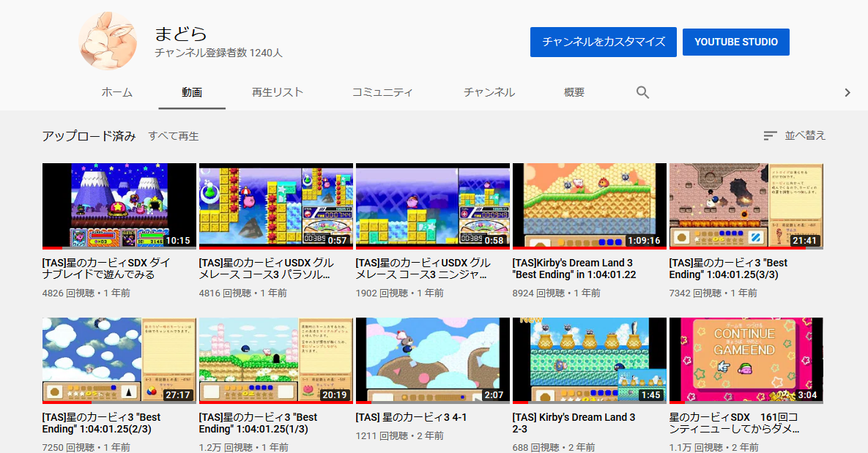Screen dimensions: 868x453
Task: Click view count 1211 回視聴
Action: tap(382, 436)
